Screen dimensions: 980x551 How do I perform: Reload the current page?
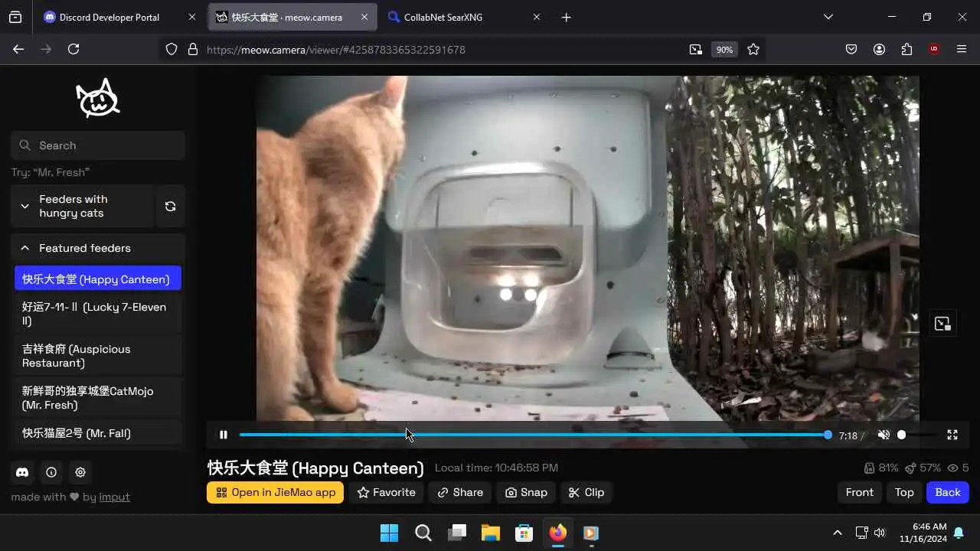[73, 49]
